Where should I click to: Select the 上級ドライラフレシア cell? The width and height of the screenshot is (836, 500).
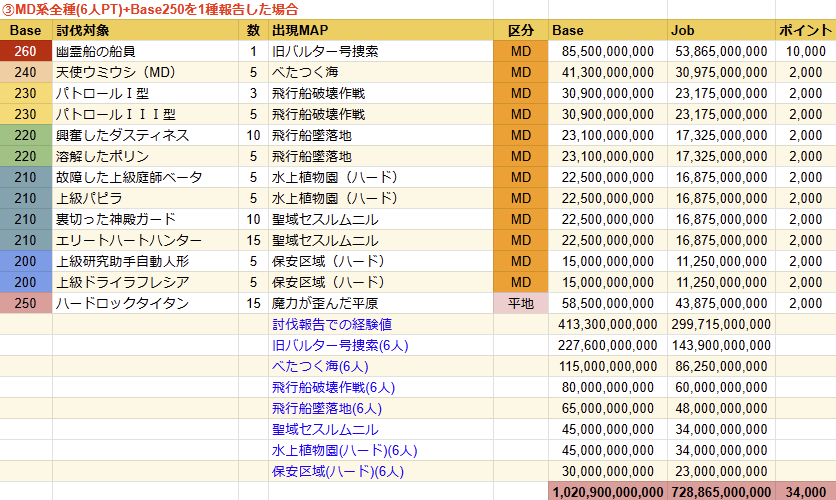click(146, 282)
